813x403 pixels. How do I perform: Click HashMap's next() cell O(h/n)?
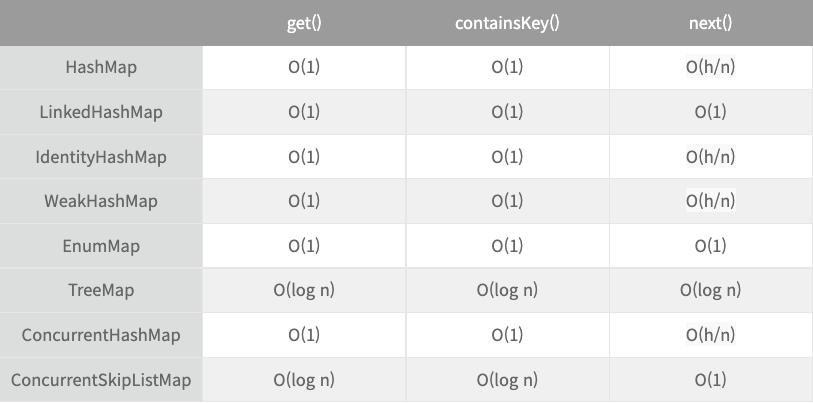click(710, 68)
